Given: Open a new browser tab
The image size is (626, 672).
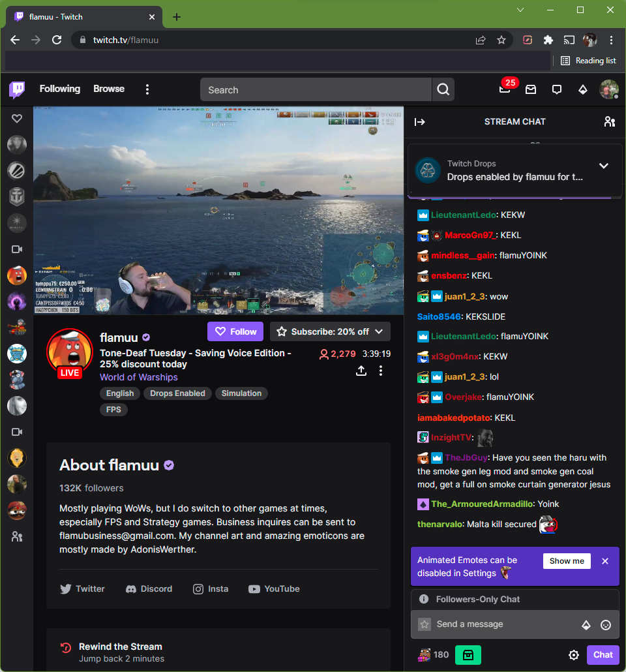Looking at the screenshot, I should pyautogui.click(x=177, y=17).
